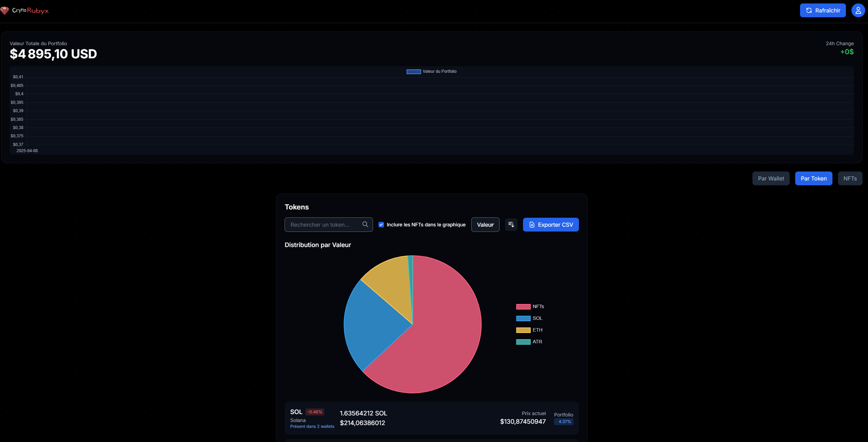Select the Par Token tab

813,178
